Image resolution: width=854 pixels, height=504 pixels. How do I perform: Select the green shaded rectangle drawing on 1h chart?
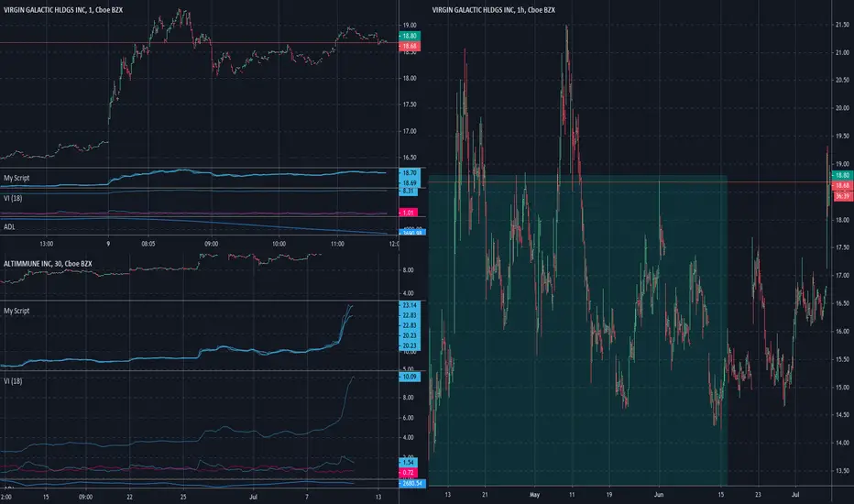[578, 330]
